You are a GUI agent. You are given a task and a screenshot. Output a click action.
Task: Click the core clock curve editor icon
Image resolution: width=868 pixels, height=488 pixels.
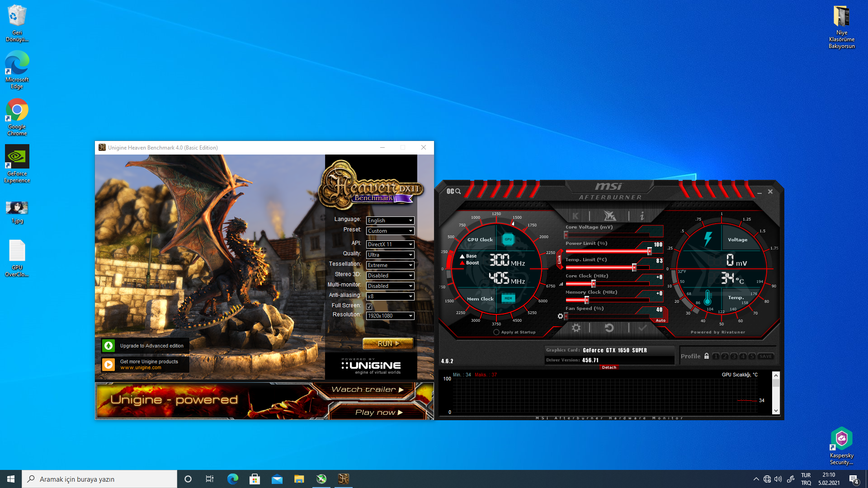[561, 284]
